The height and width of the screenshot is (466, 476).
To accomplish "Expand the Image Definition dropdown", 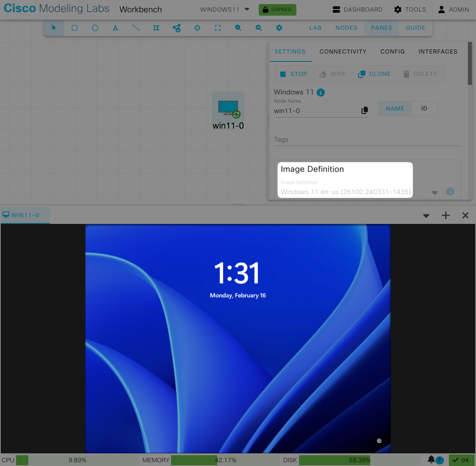I will 434,193.
